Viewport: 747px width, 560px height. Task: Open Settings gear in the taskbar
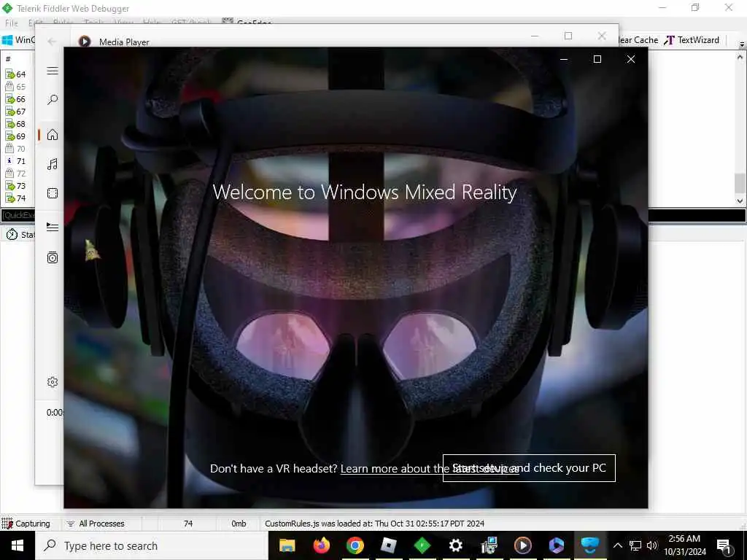coord(456,545)
